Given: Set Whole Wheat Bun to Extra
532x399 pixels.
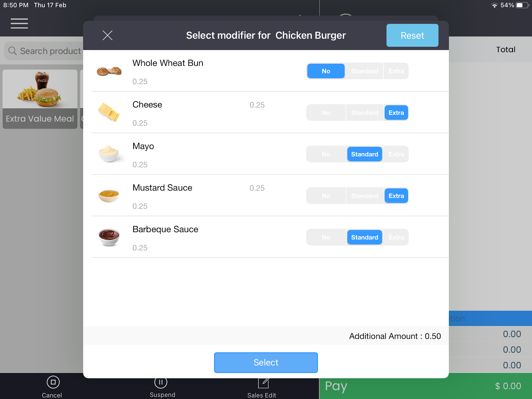Looking at the screenshot, I should click(396, 71).
